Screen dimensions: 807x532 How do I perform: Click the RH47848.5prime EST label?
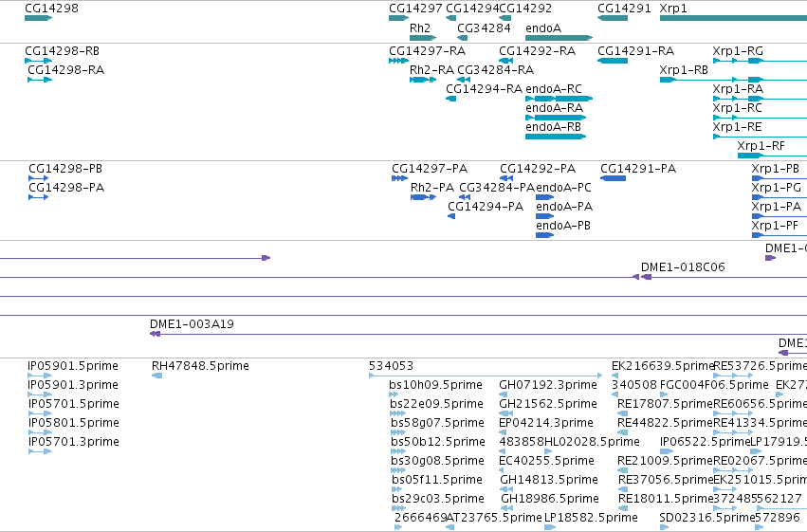(200, 366)
